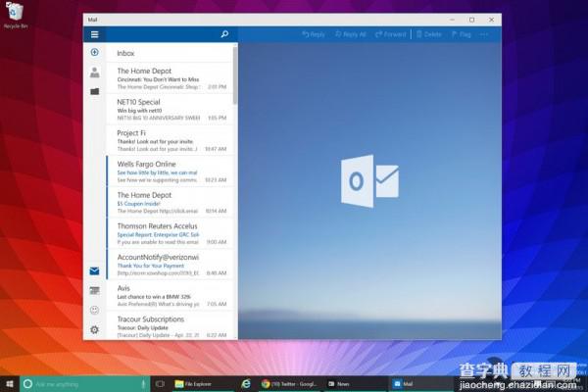This screenshot has height=392, width=588.
Task: Click Reply All in the toolbar
Action: pos(350,34)
